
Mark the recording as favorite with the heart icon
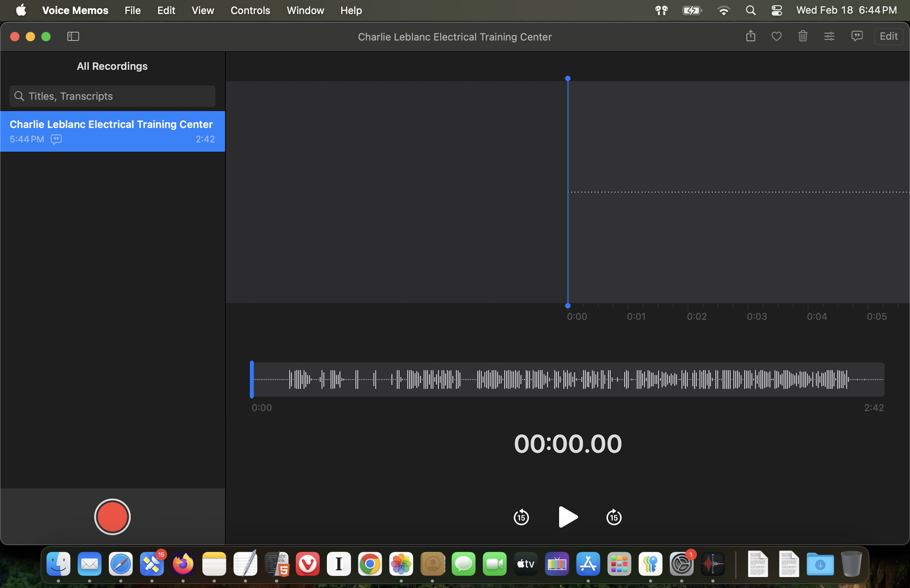776,36
